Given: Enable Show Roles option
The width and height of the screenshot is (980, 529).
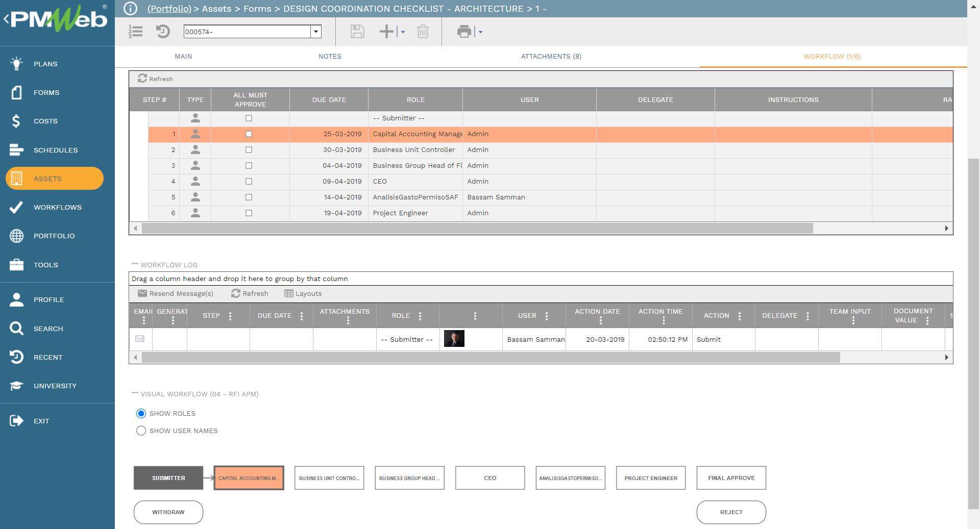Looking at the screenshot, I should tap(141, 414).
